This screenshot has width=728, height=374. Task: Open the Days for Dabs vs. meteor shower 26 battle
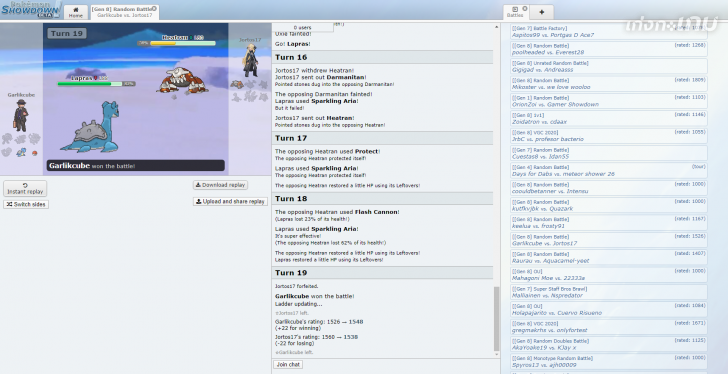(609, 171)
